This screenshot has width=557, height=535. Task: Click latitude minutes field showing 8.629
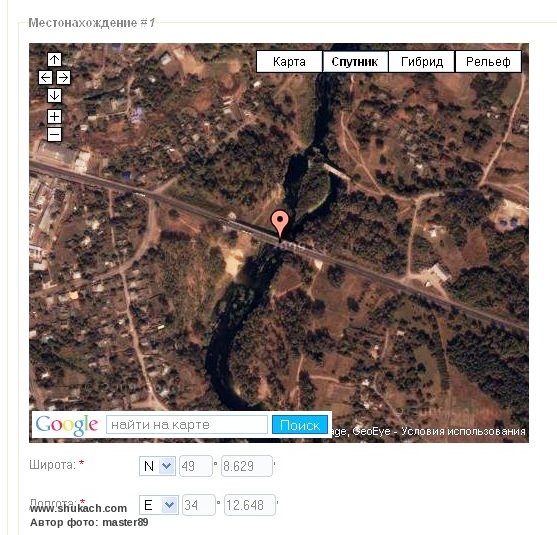[x=247, y=466]
